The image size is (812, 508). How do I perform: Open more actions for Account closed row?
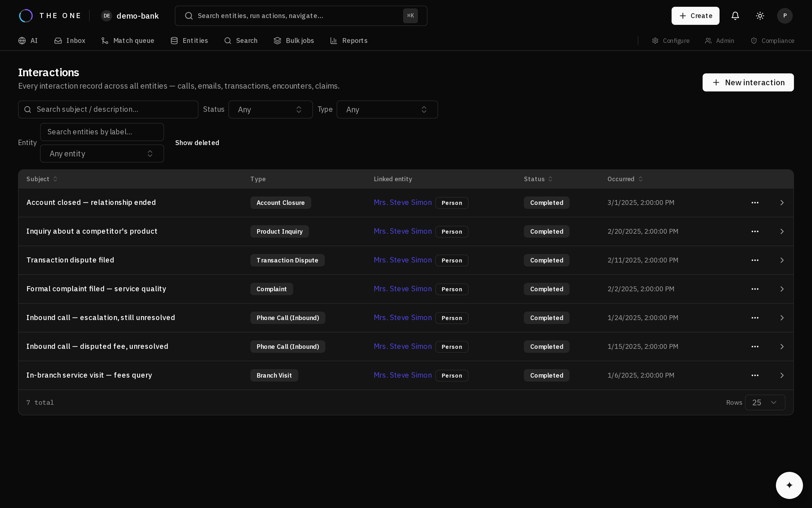pyautogui.click(x=755, y=203)
